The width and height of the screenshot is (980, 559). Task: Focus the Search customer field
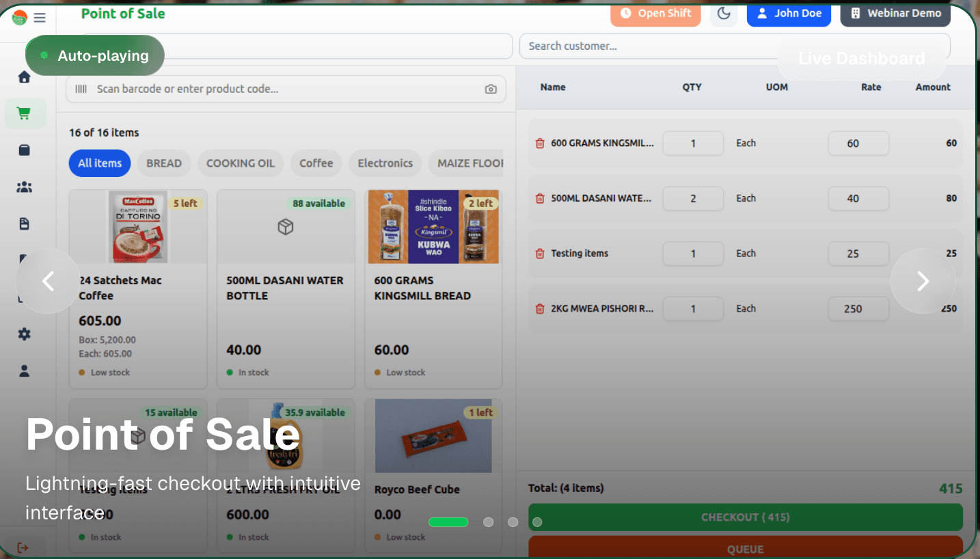(x=735, y=46)
